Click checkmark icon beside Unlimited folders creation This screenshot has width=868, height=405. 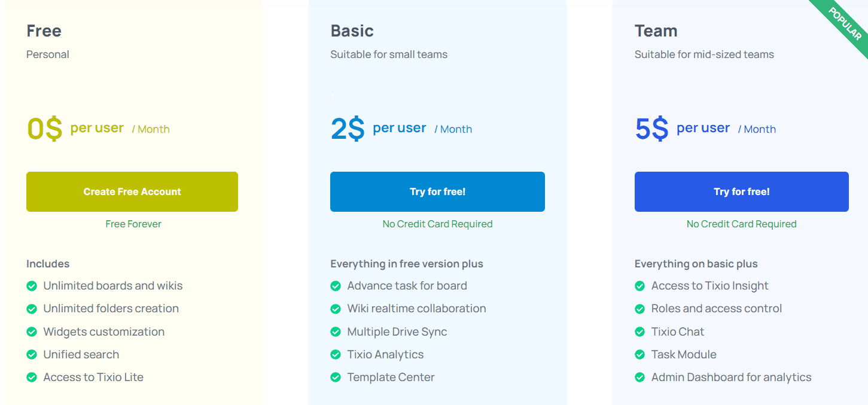tap(32, 309)
